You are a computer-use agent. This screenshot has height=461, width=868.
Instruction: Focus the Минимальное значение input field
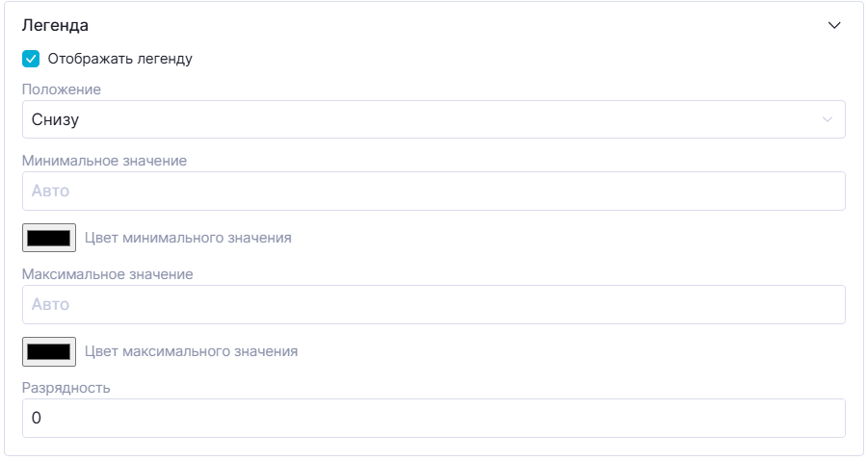tap(434, 192)
